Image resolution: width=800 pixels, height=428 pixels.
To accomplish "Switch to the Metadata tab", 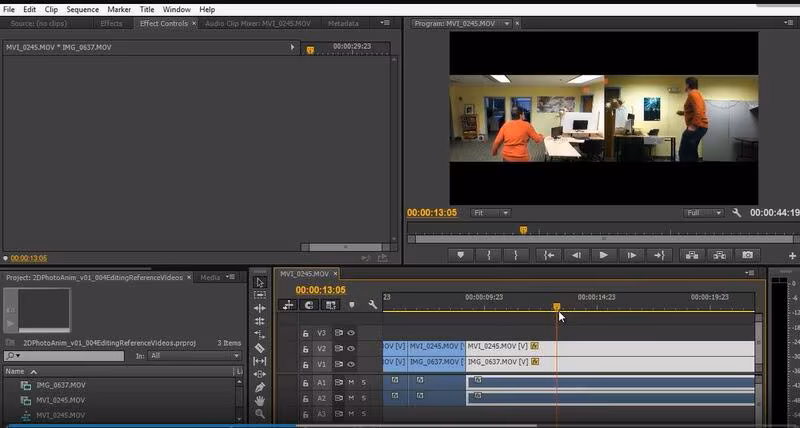I will [x=343, y=23].
